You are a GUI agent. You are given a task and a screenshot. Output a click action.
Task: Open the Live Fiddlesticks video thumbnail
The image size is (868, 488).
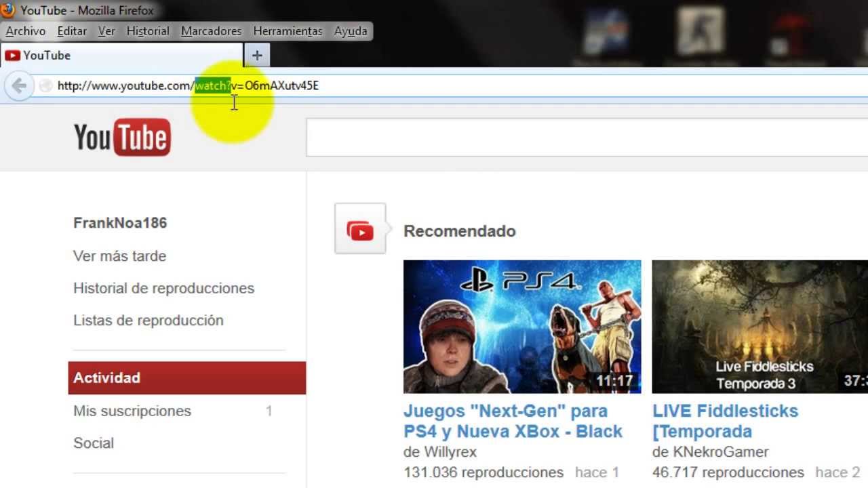759,327
